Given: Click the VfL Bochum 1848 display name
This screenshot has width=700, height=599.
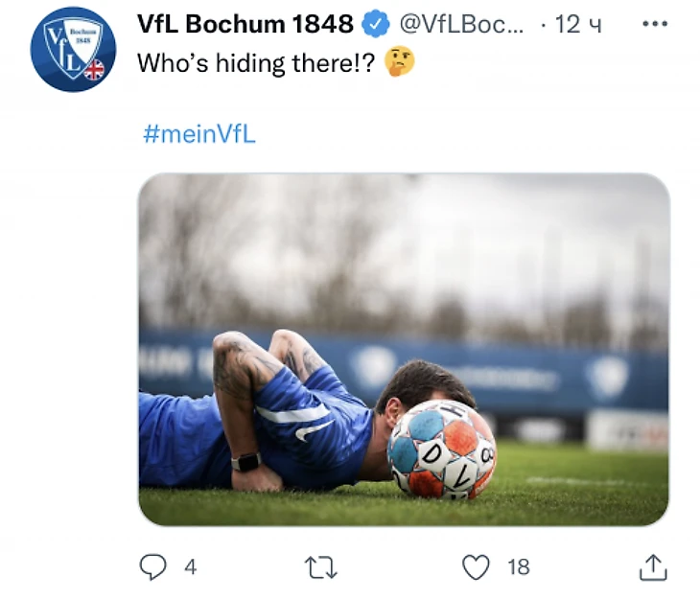Looking at the screenshot, I should point(245,25).
